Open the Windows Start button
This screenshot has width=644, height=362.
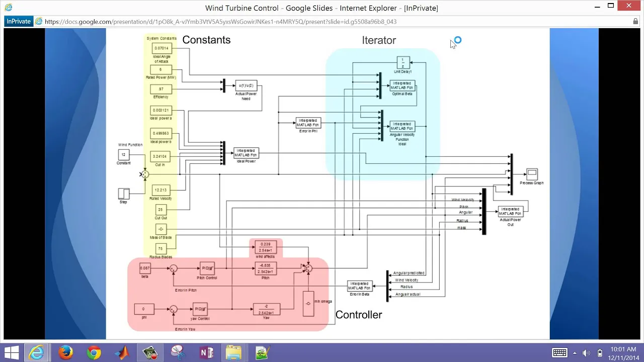coord(12,352)
